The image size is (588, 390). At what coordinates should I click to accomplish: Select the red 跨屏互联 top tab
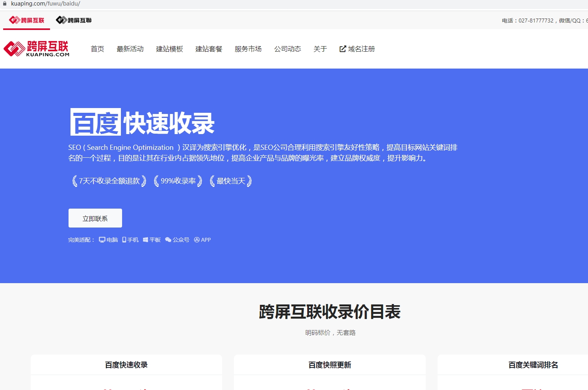click(27, 20)
